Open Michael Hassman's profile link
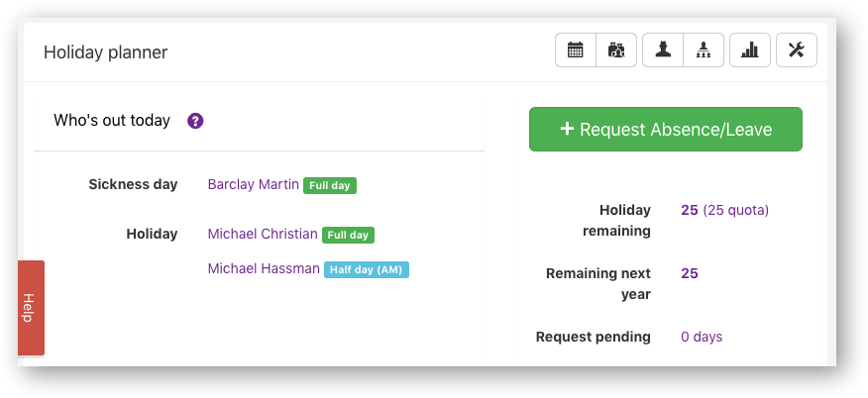 point(264,268)
